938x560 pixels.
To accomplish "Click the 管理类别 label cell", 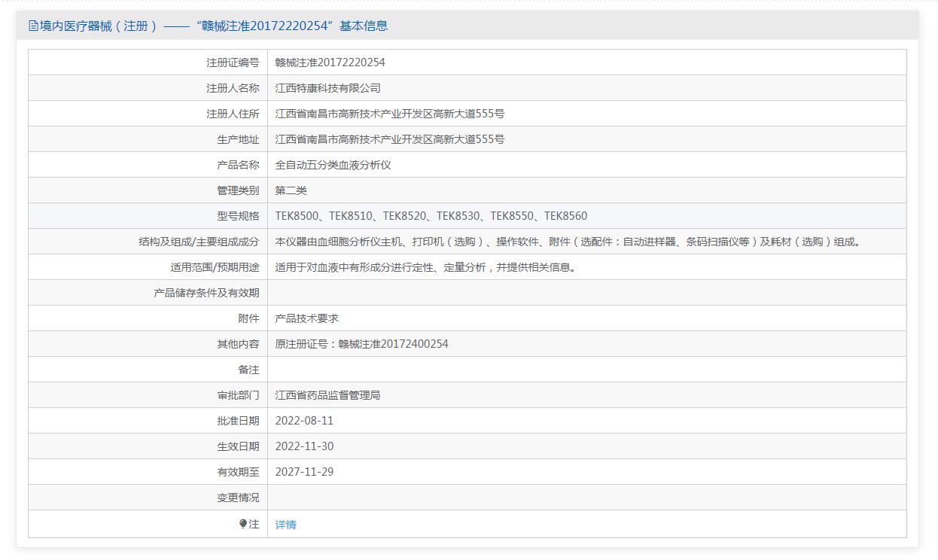I will pyautogui.click(x=148, y=190).
